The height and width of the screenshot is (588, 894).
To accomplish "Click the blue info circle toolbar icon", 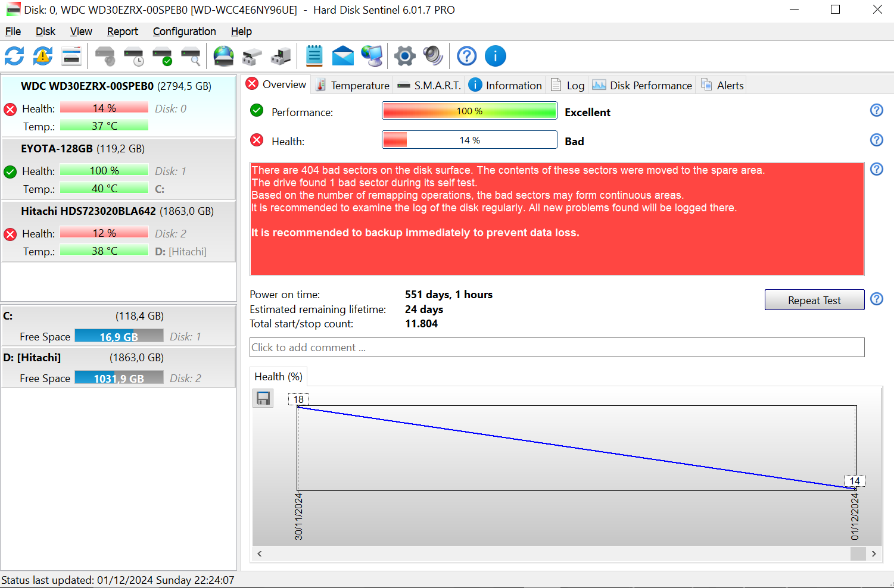I will [x=496, y=57].
